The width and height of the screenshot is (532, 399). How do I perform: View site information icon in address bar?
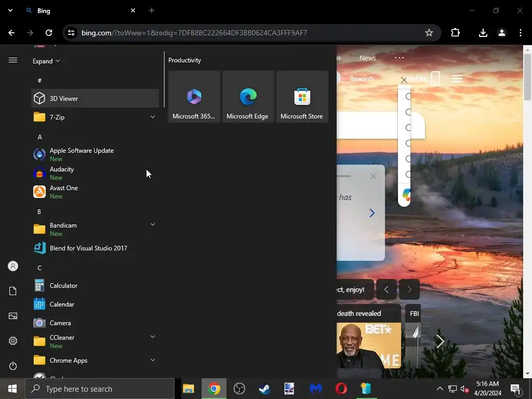[x=71, y=33]
